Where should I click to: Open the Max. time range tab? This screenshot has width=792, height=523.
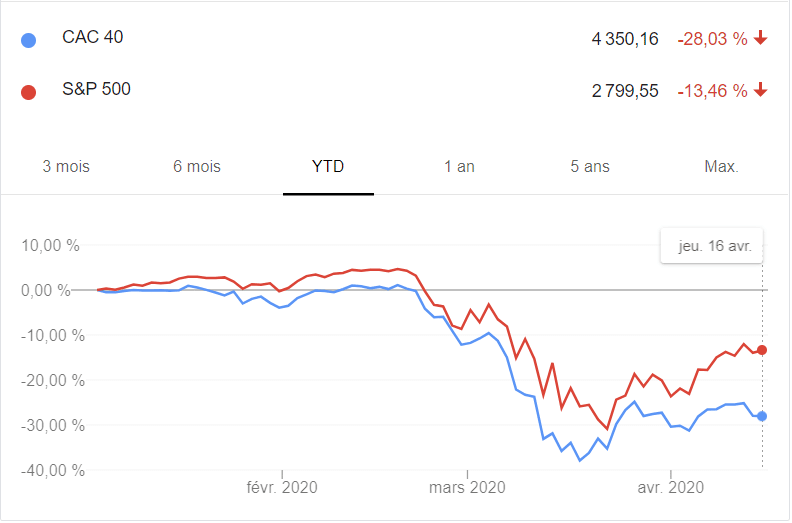coord(721,167)
